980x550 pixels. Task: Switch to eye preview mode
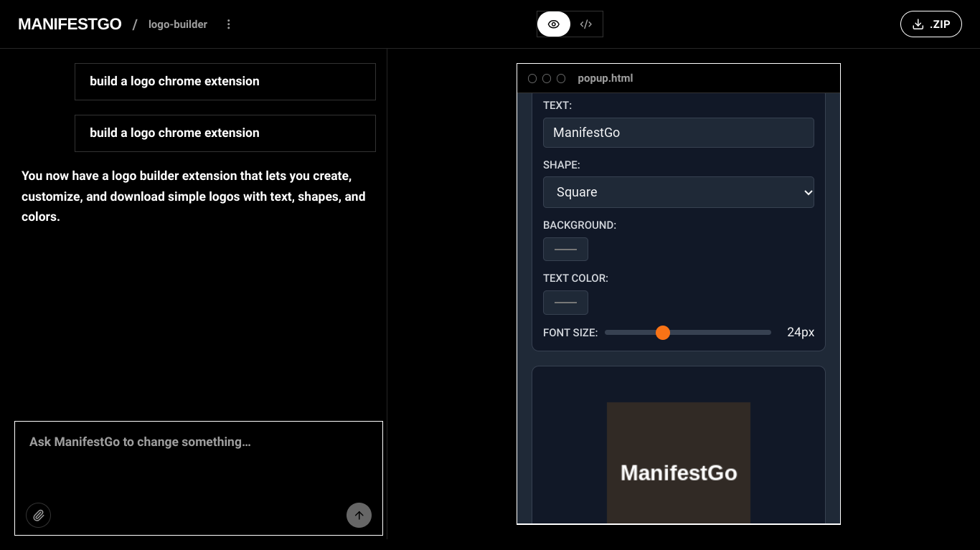click(x=554, y=24)
